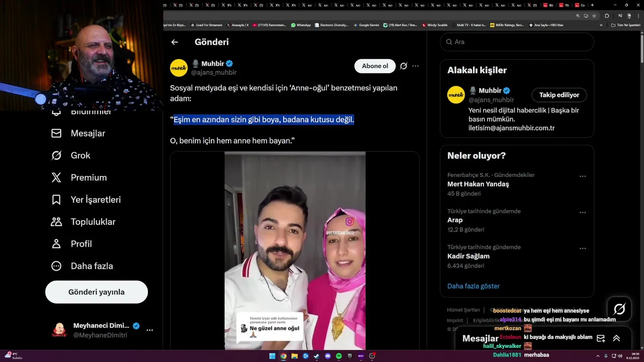
Task: Open more options for Mert Hakan Yandaş trend
Action: coord(583,176)
